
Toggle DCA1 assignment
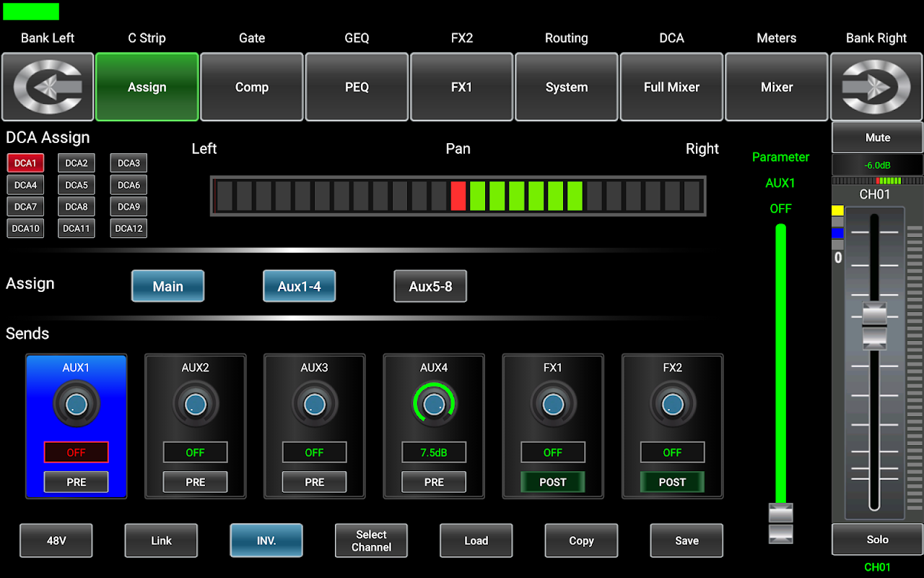pyautogui.click(x=25, y=163)
